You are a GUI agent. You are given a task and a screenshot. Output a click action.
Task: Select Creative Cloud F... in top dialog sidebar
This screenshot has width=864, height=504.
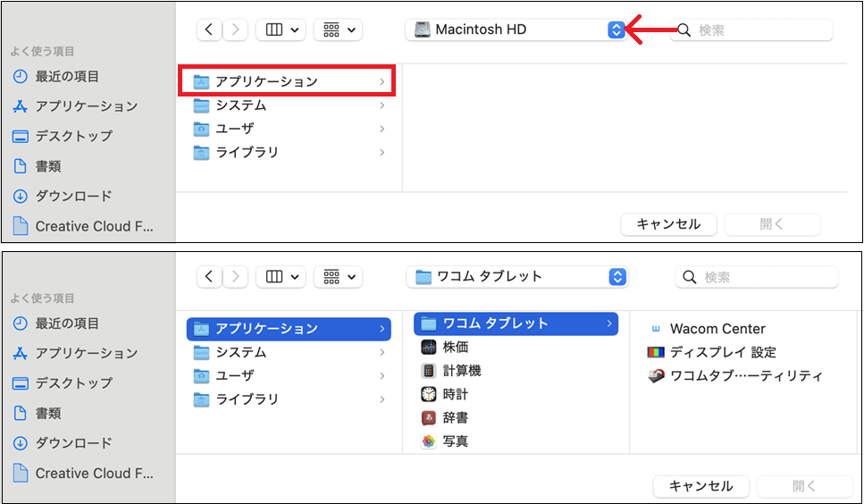point(83,226)
